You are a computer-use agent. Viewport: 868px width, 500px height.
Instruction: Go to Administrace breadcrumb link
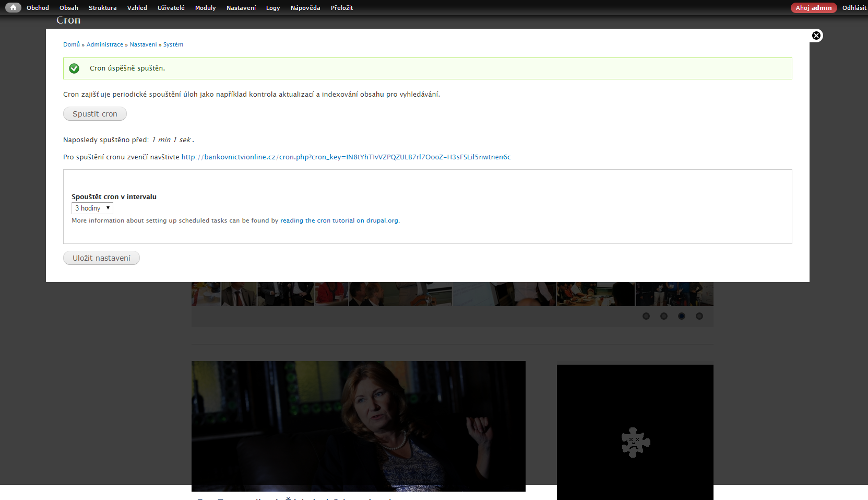(x=105, y=44)
